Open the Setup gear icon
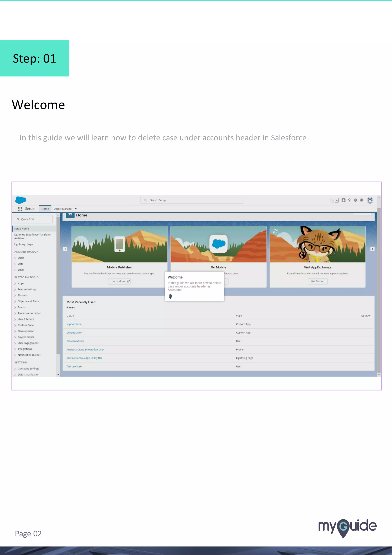This screenshot has height=555, width=392. pyautogui.click(x=355, y=200)
